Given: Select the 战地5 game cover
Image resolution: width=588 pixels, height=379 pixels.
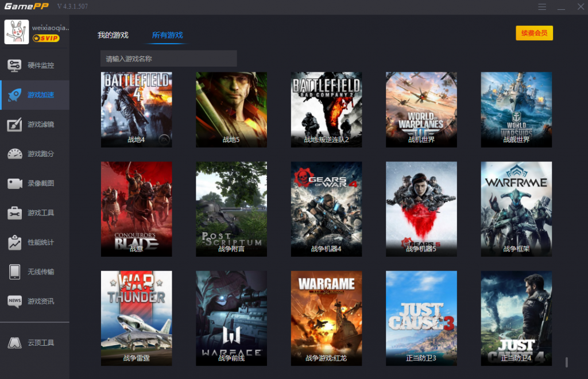Looking at the screenshot, I should (231, 110).
